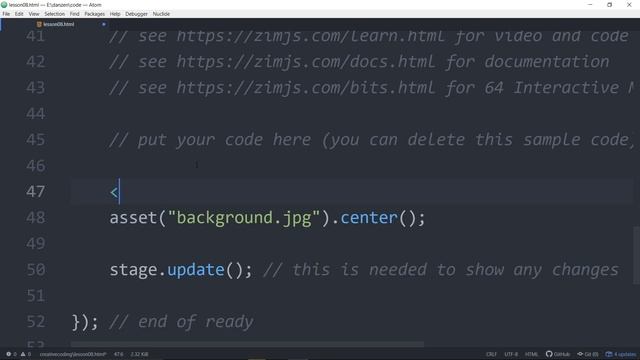Select the lesson08.html editor tab

click(x=55, y=24)
